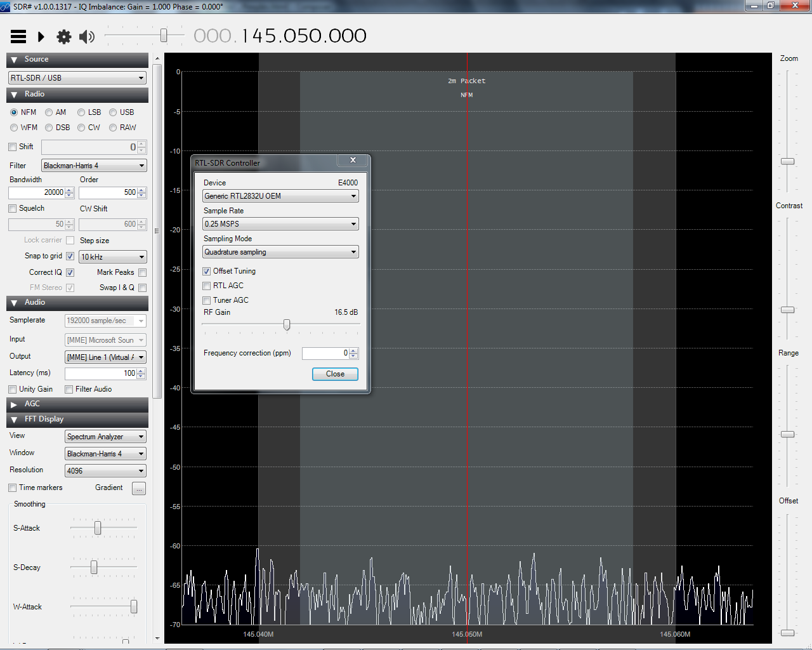Adjust the volume slider in the toolbar
Viewport: 812px width, 650px height.
[164, 36]
